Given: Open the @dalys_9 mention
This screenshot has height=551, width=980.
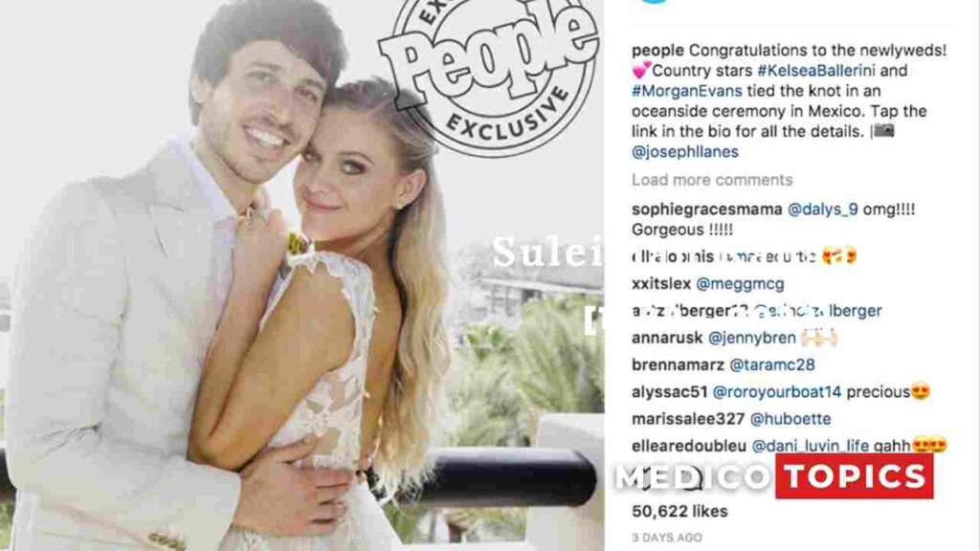Looking at the screenshot, I should tap(822, 209).
